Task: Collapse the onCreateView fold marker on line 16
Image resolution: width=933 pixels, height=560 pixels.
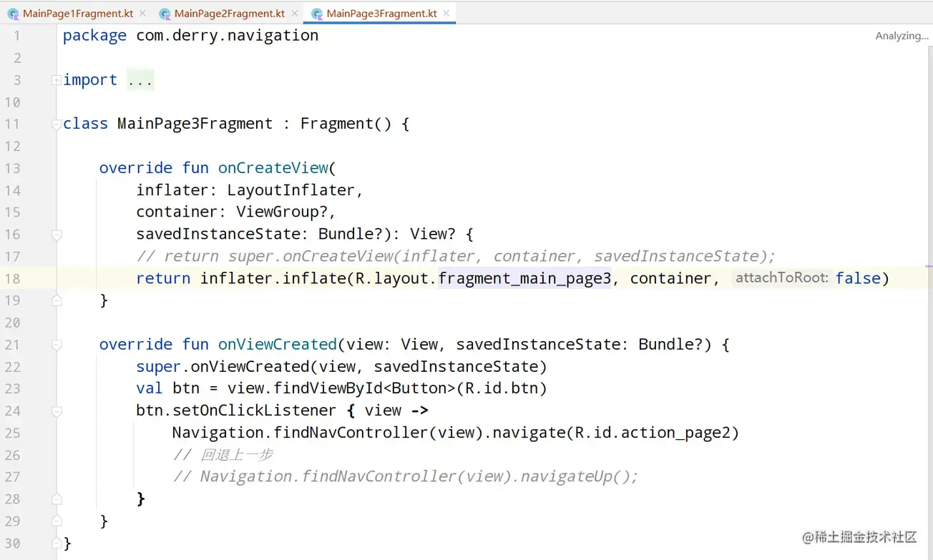Action: click(57, 235)
